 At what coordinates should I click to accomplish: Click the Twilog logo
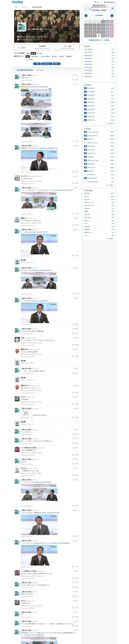pyautogui.click(x=18, y=2)
